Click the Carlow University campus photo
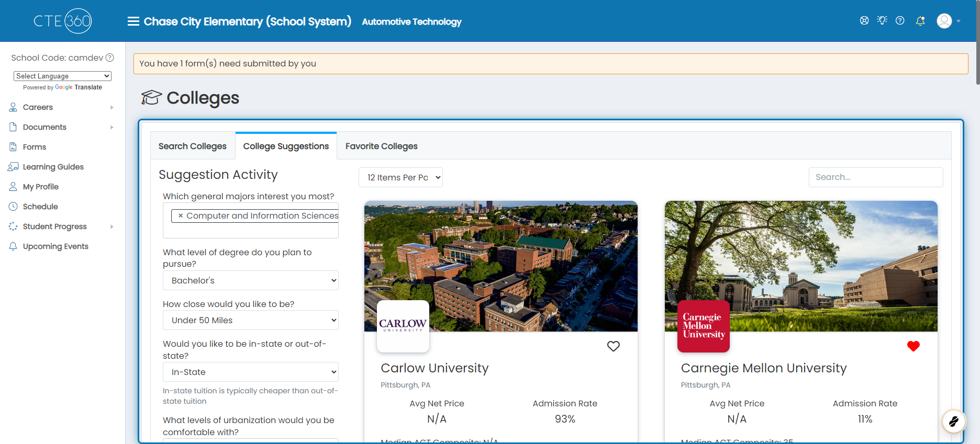The image size is (980, 444). 501,266
